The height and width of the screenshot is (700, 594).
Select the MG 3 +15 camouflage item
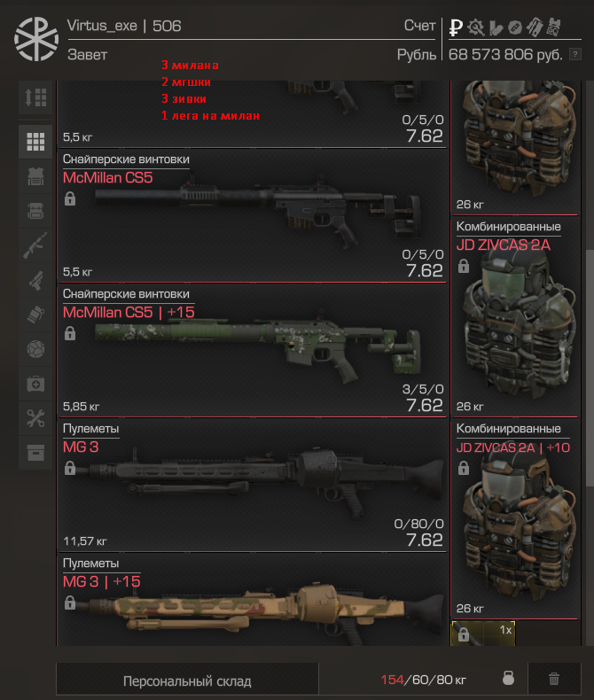tap(253, 600)
